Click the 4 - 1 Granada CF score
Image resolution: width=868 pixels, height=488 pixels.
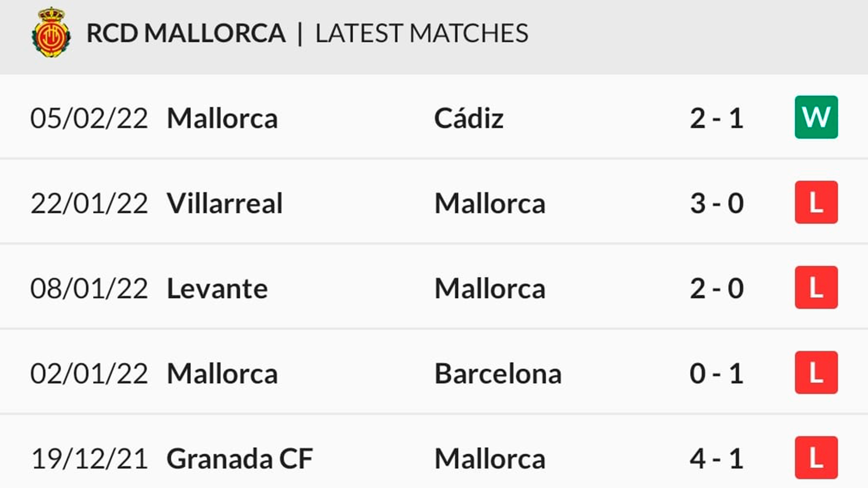point(717,459)
